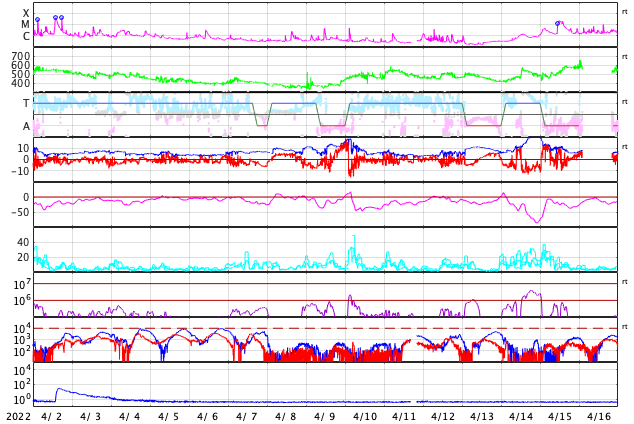The height and width of the screenshot is (424, 634).
Task: Click the A sector axis label
Action: (x=26, y=127)
